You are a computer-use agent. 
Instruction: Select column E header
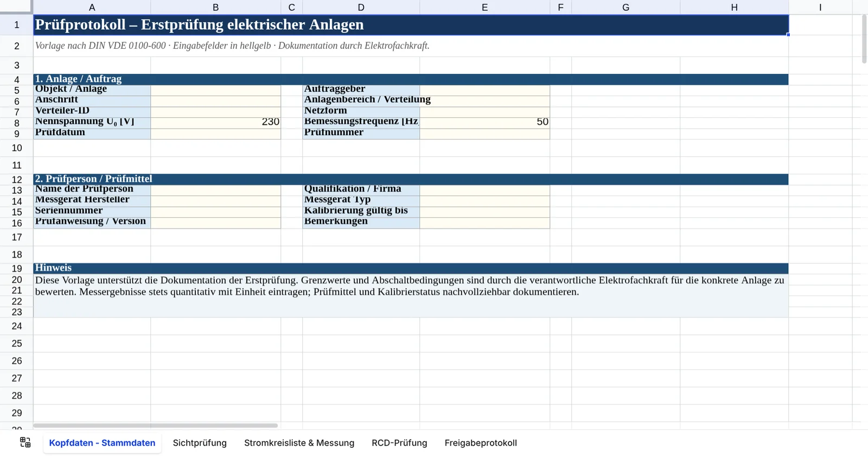click(484, 7)
